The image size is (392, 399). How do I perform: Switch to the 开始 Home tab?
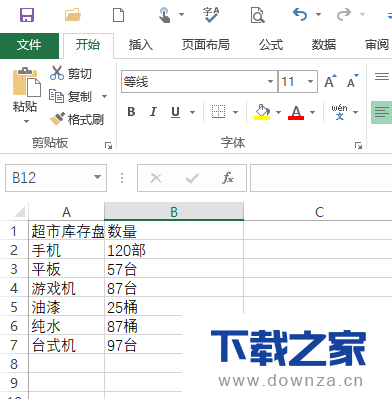(88, 45)
